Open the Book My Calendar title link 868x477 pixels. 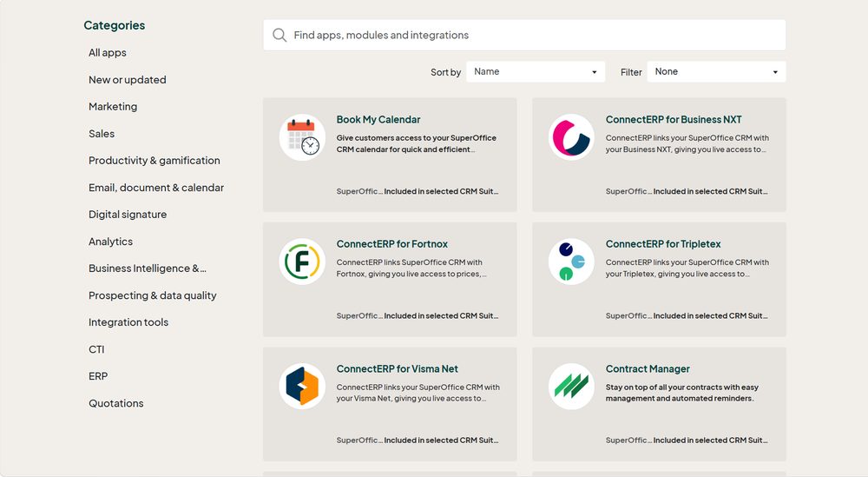[x=378, y=119]
